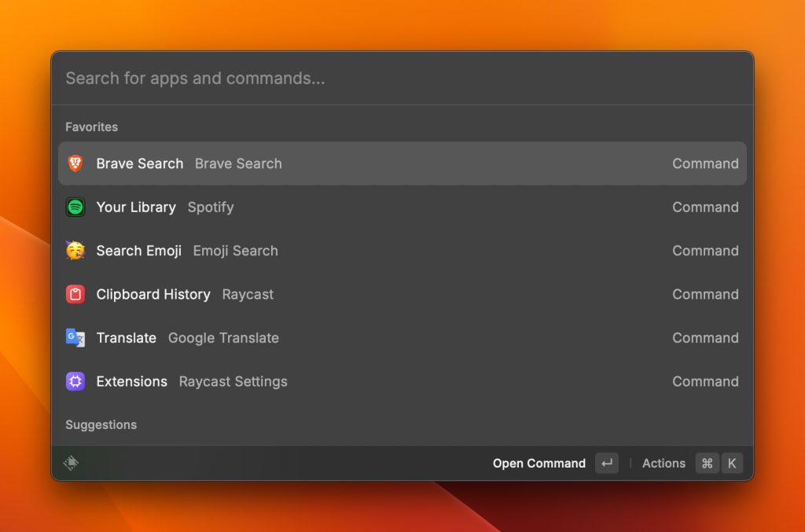Screen dimensions: 805x532
Task: Select the "Your Library" command title
Action: pos(136,207)
